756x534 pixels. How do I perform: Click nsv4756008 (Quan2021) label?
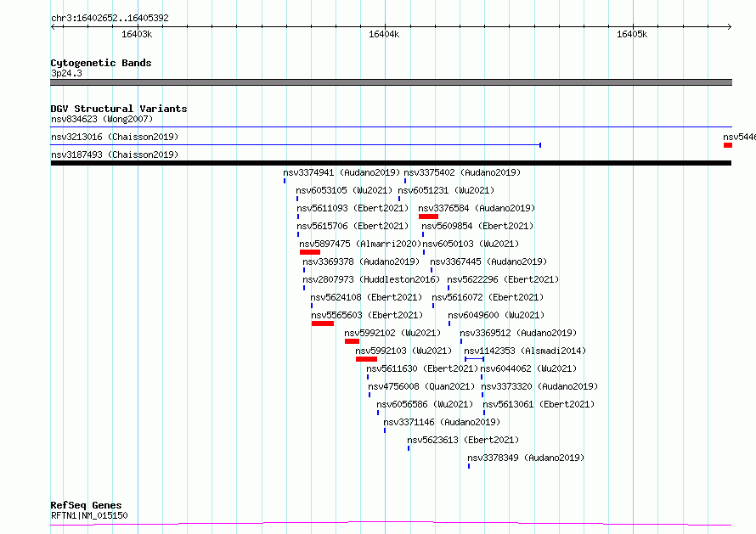pos(421,386)
